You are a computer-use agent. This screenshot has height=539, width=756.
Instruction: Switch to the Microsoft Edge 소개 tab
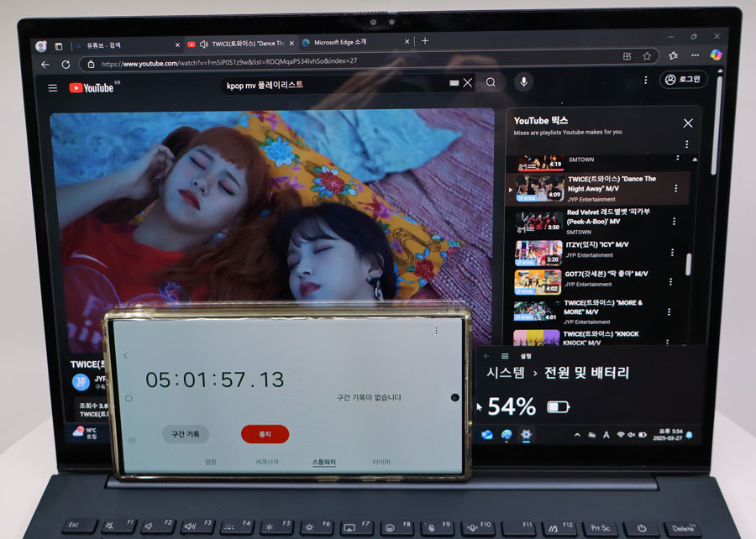pyautogui.click(x=353, y=42)
